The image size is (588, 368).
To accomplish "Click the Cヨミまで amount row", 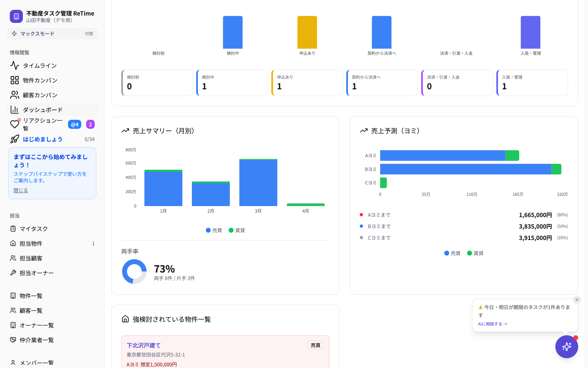I will point(464,238).
